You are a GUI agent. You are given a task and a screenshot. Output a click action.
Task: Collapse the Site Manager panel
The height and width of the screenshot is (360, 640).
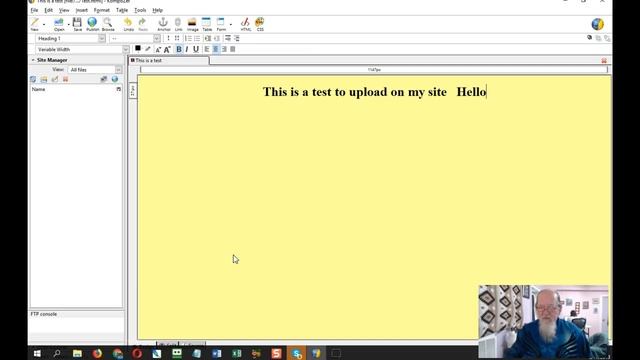coord(33,60)
